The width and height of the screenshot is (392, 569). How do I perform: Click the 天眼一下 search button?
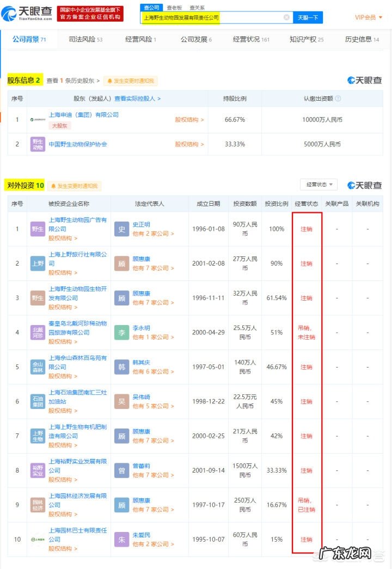click(x=308, y=17)
